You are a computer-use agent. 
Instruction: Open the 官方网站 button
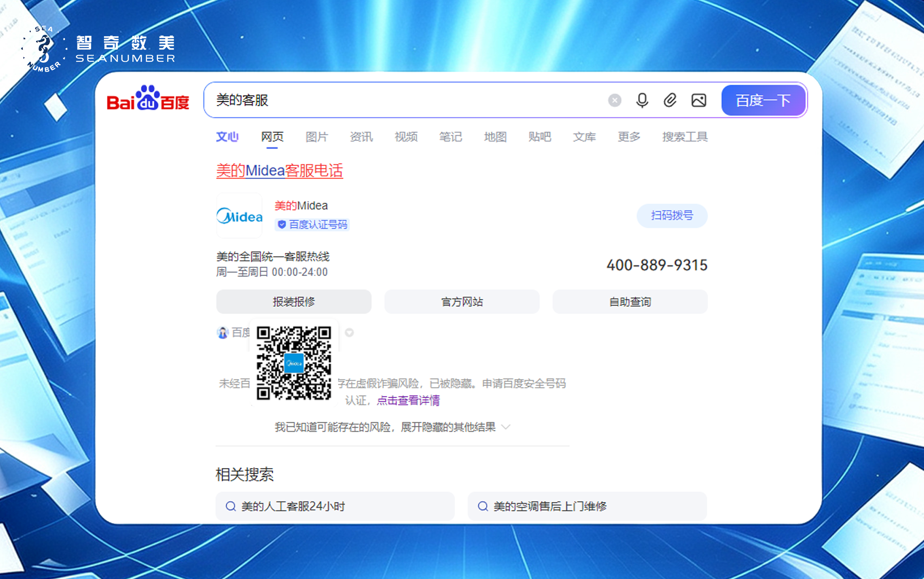point(462,302)
